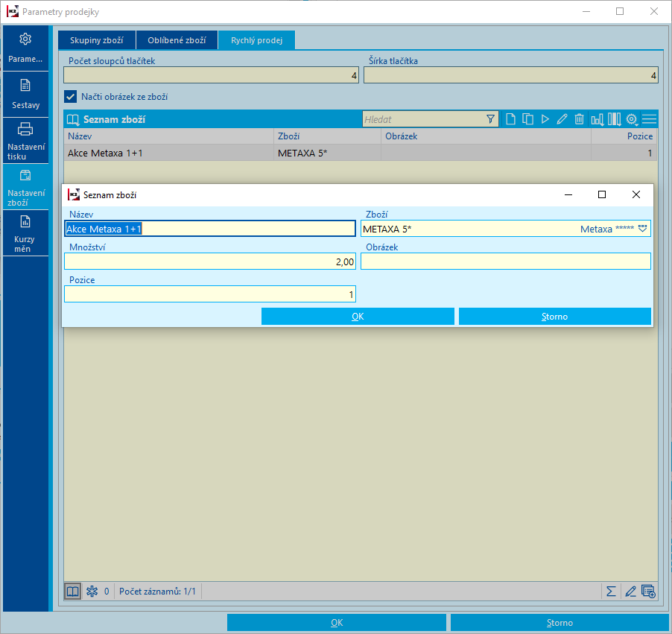The image size is (672, 634).
Task: Create new record with page icon
Action: 510,119
